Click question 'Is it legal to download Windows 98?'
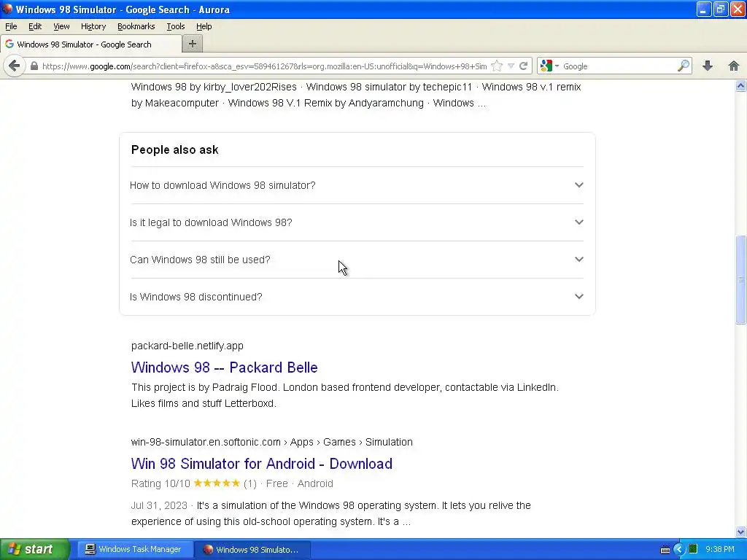The height and width of the screenshot is (560, 747). 211,222
